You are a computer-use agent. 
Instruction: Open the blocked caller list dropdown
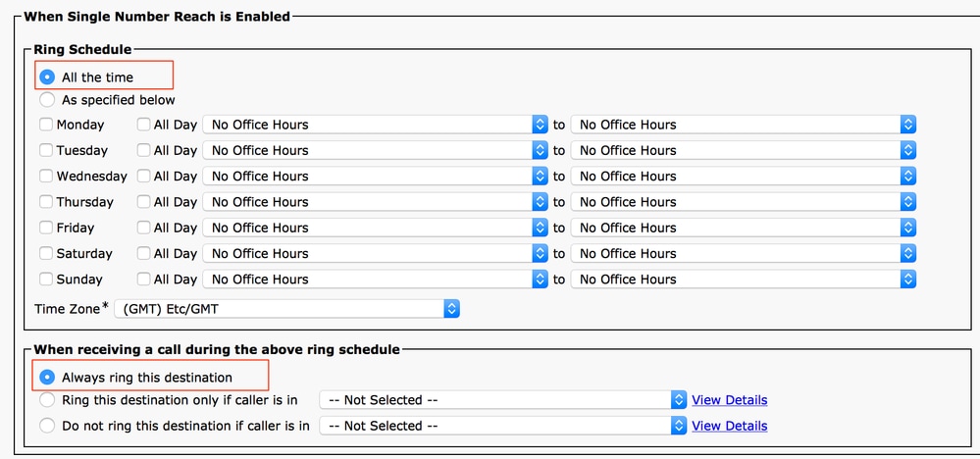pos(503,426)
